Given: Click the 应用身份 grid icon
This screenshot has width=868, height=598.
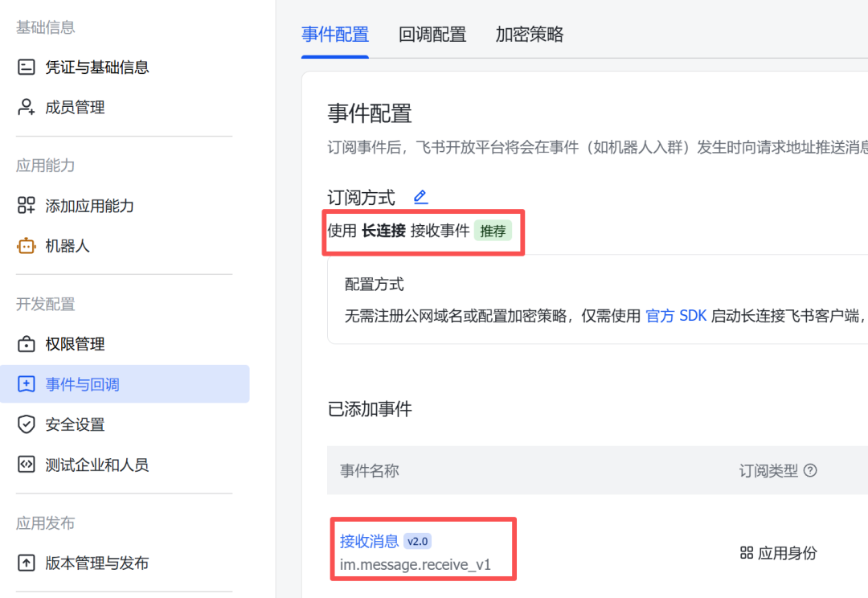Looking at the screenshot, I should tap(746, 553).
